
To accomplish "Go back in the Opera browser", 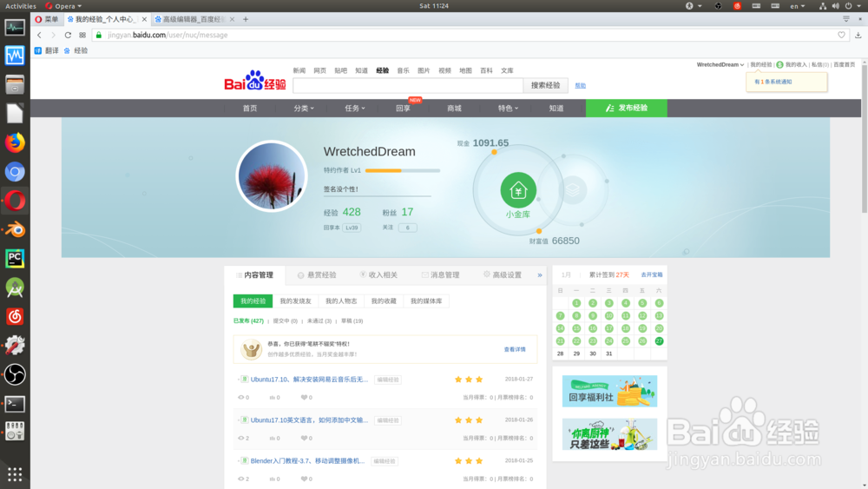I will point(39,35).
